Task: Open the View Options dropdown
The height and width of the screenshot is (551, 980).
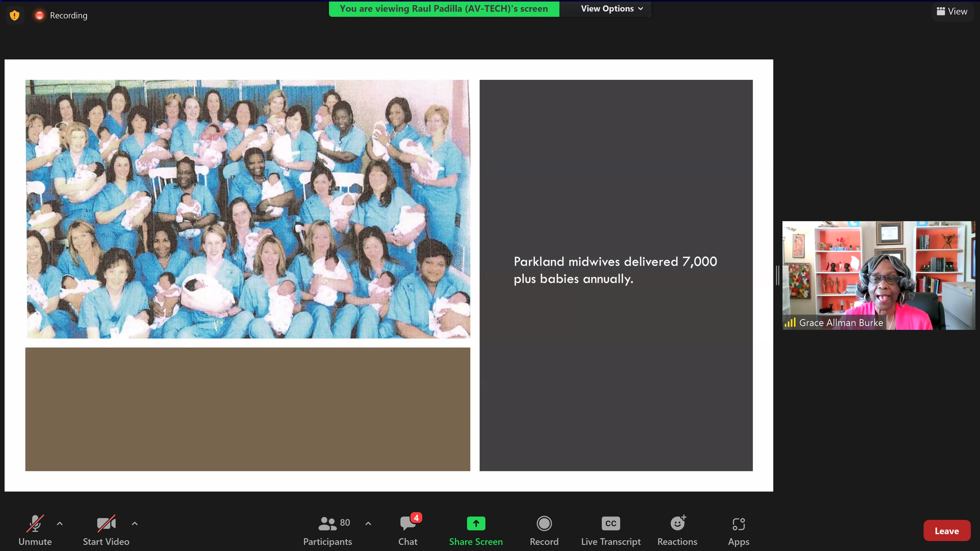Action: 611,9
